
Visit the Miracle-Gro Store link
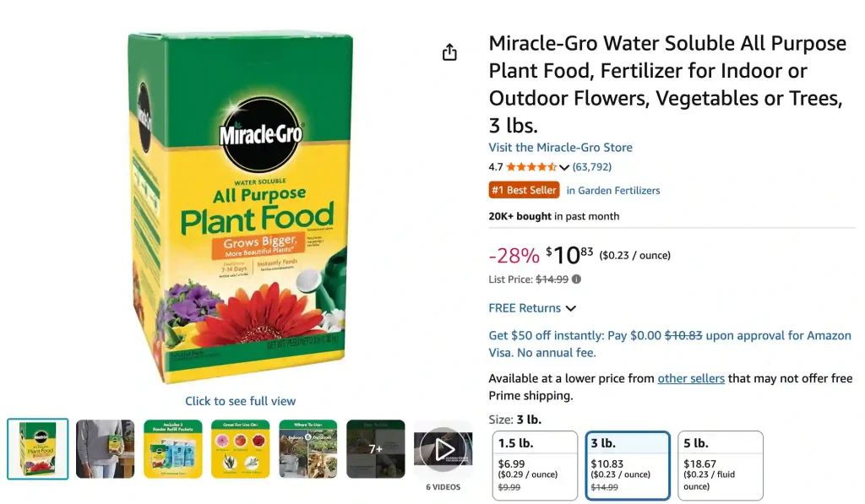[x=560, y=147]
